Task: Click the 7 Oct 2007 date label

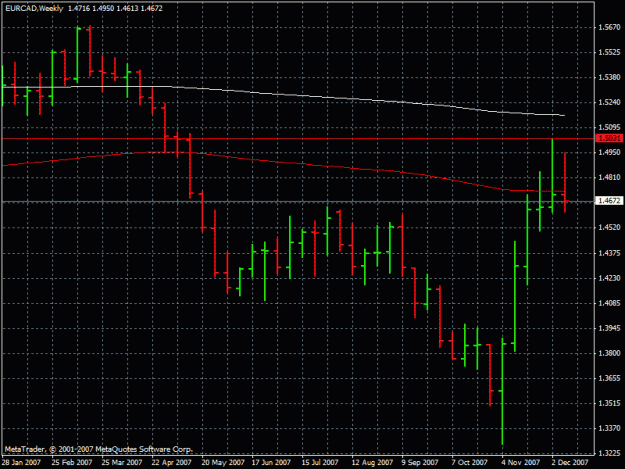Action: pos(470,463)
